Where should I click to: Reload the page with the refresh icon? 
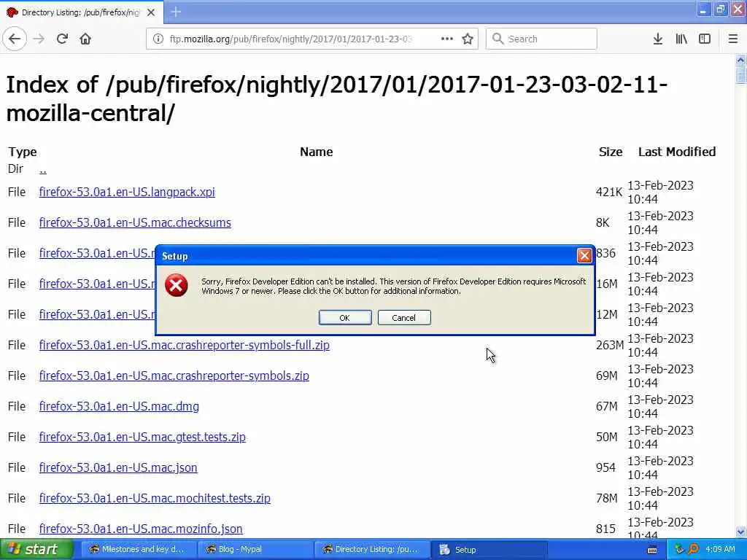tap(62, 39)
